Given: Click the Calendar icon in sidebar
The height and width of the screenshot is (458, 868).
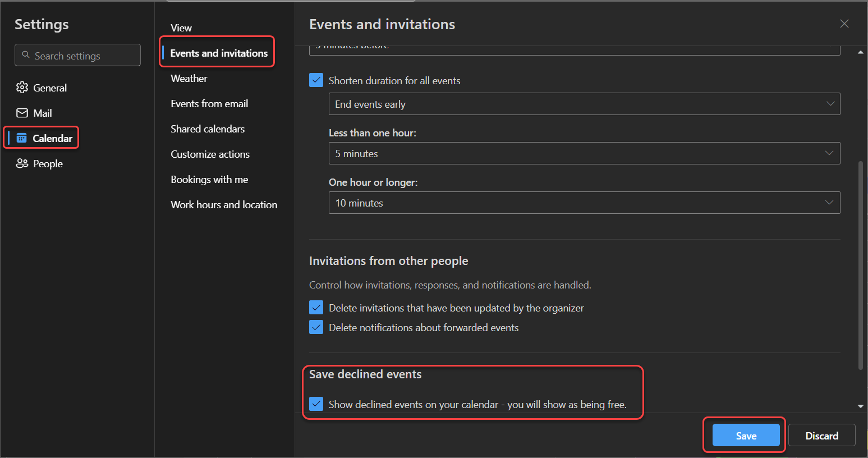Looking at the screenshot, I should tap(22, 138).
